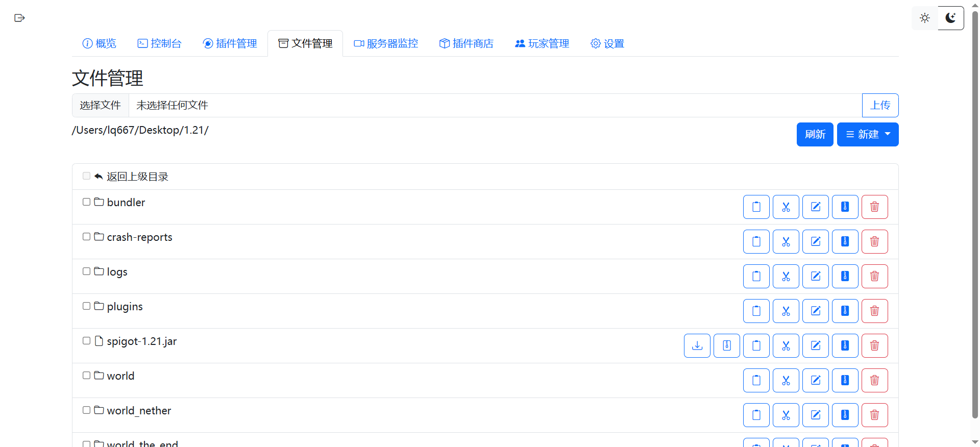980x447 pixels.
Task: Compress the plugins folder with zip icon
Action: point(845,311)
